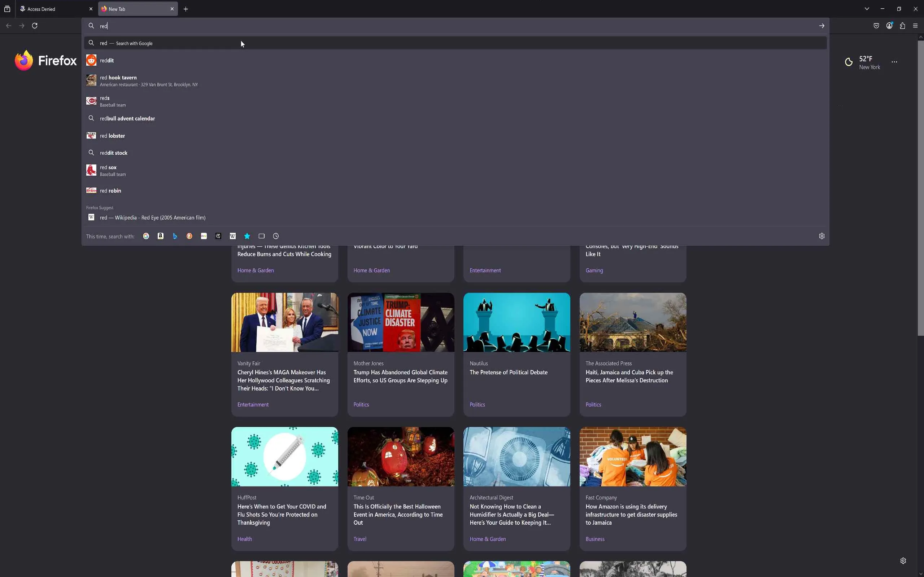Image resolution: width=924 pixels, height=577 pixels.
Task: Choose the red lobster suggestion
Action: coord(112,136)
